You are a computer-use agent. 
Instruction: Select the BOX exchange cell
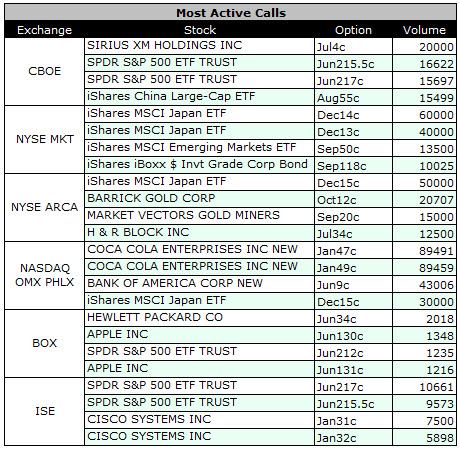point(44,343)
